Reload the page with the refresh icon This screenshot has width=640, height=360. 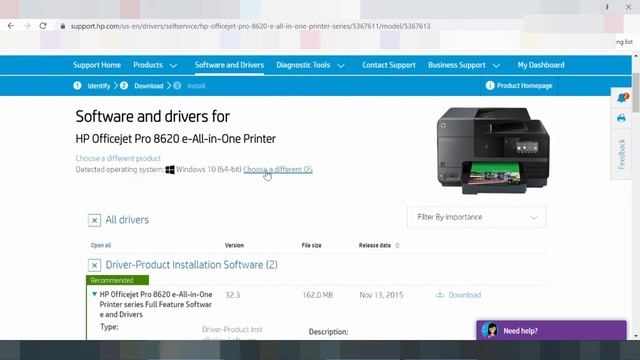point(43,26)
